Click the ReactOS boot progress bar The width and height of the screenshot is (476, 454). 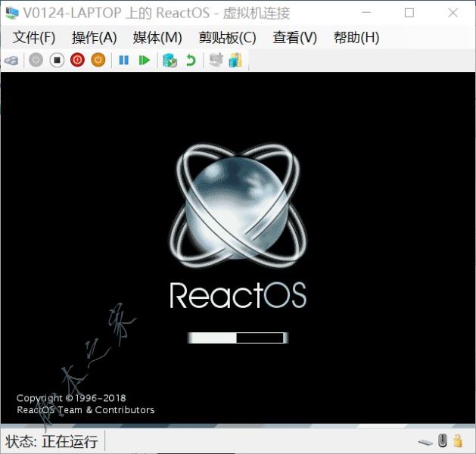[x=238, y=337]
